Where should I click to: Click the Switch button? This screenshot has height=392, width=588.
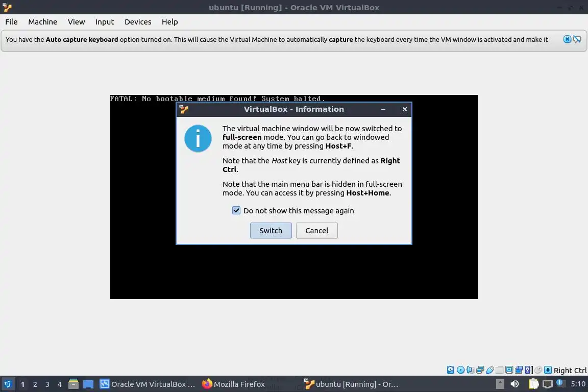tap(271, 230)
